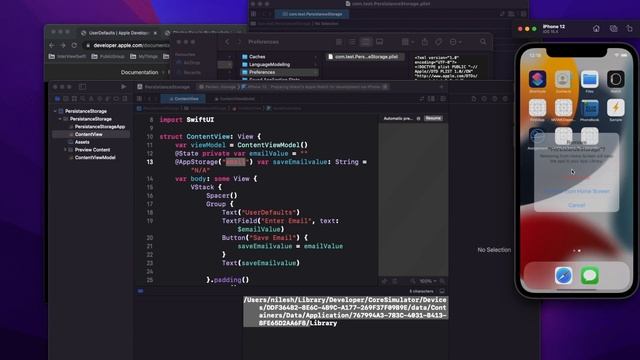The image size is (640, 360).
Task: Click the preview canvas zoom percentage
Action: (x=427, y=281)
